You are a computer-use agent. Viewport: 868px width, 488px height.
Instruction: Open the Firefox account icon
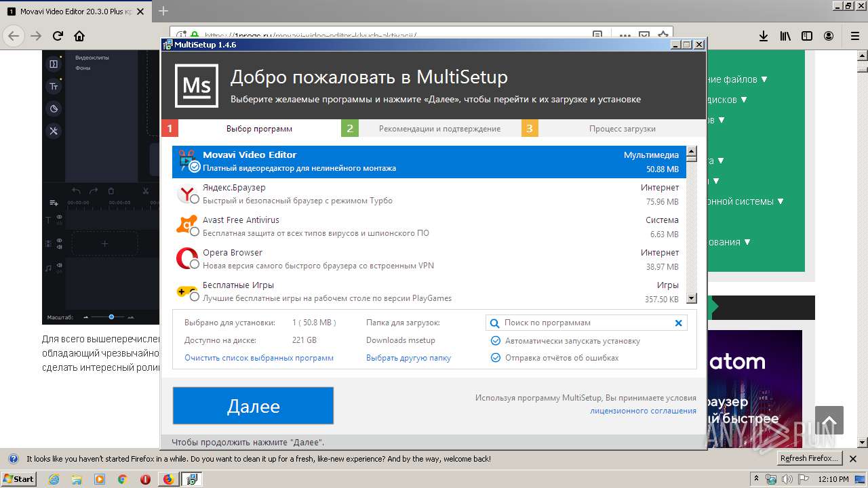[829, 36]
